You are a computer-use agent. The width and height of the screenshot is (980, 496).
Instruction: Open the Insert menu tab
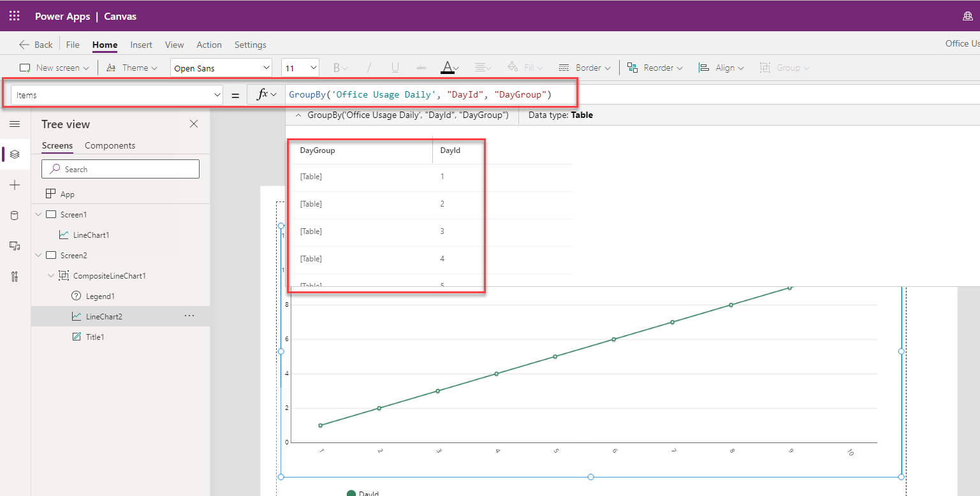pos(141,45)
